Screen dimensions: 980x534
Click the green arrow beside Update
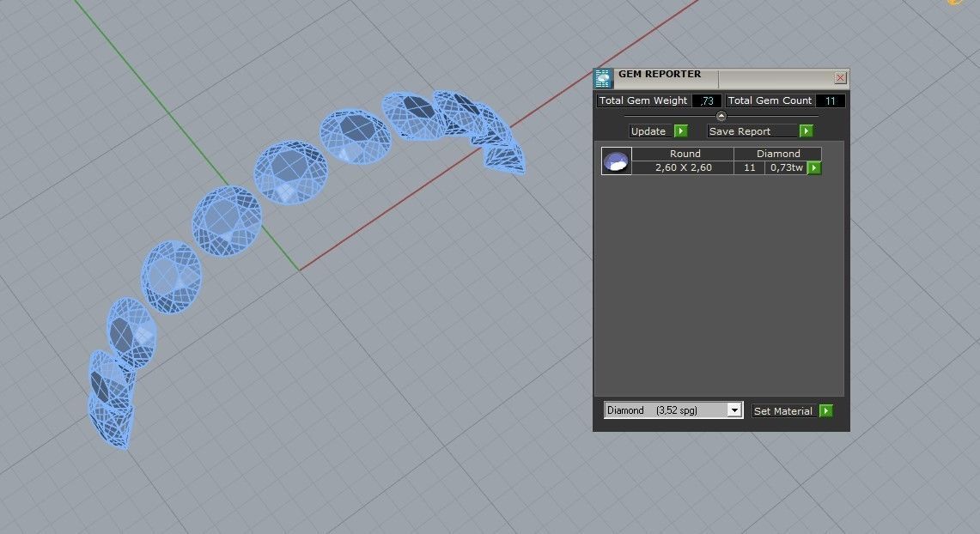[681, 130]
